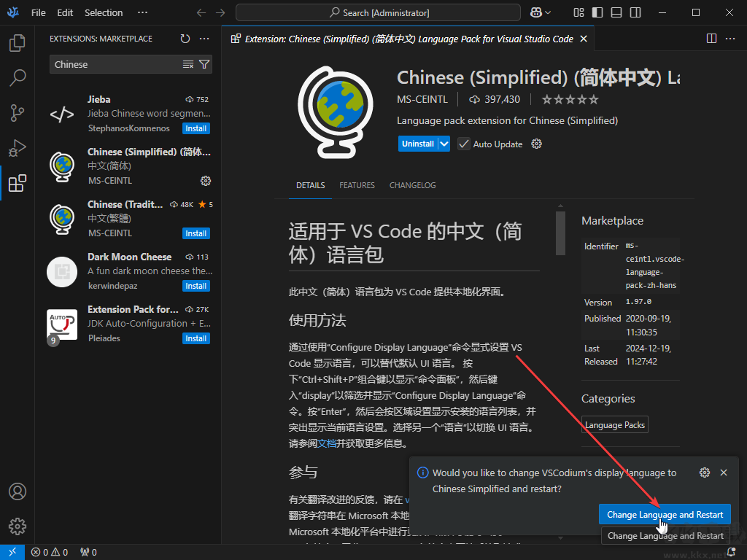Refresh the extensions marketplace list

(x=185, y=39)
